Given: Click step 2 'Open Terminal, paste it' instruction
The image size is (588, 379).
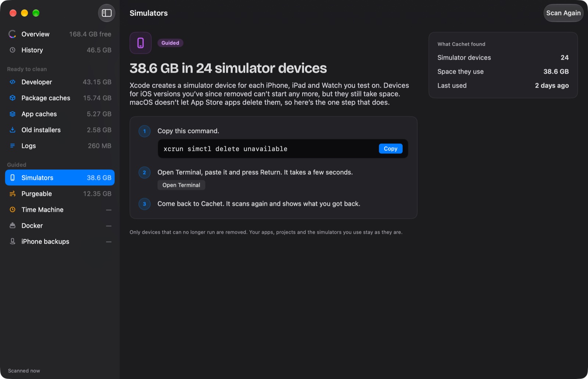Looking at the screenshot, I should (x=255, y=172).
